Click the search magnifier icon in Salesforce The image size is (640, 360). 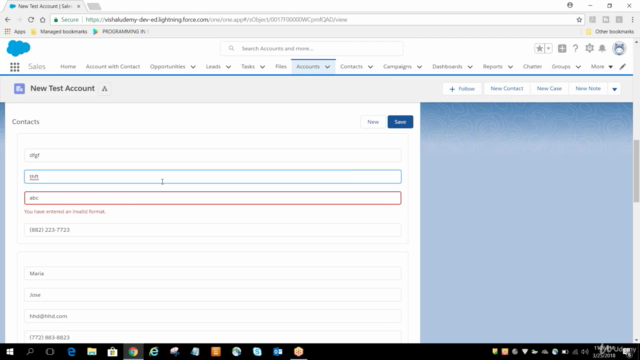(x=231, y=48)
